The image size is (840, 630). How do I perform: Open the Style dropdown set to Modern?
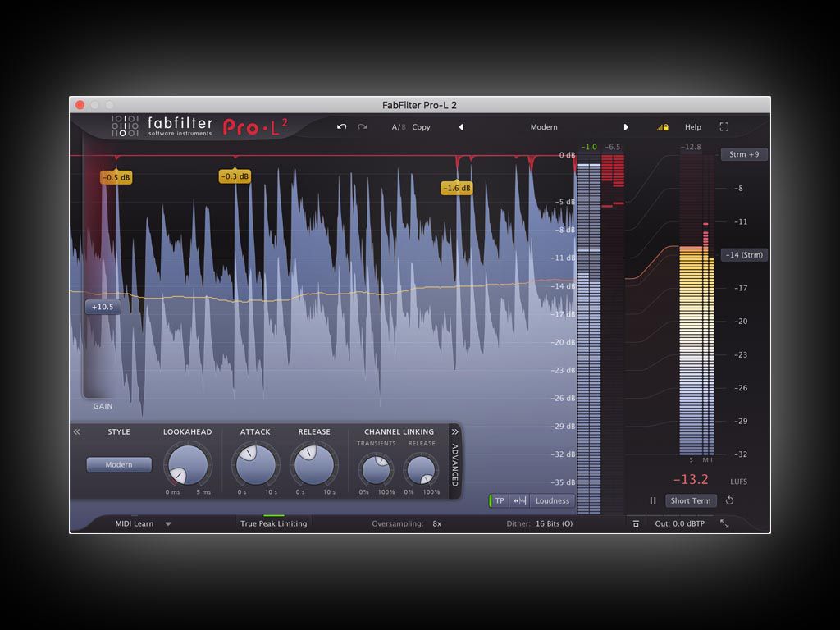tap(118, 464)
